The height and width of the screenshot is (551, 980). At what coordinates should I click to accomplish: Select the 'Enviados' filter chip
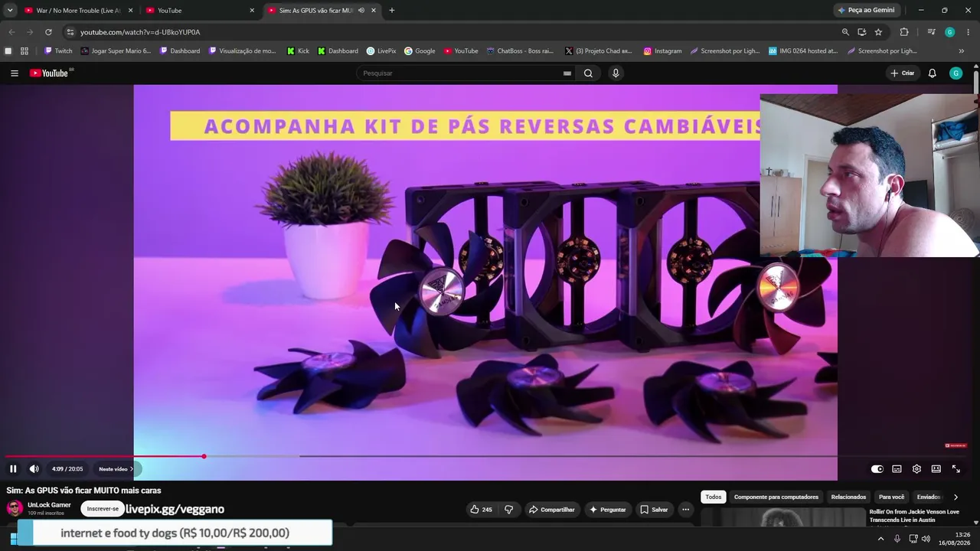pyautogui.click(x=929, y=497)
